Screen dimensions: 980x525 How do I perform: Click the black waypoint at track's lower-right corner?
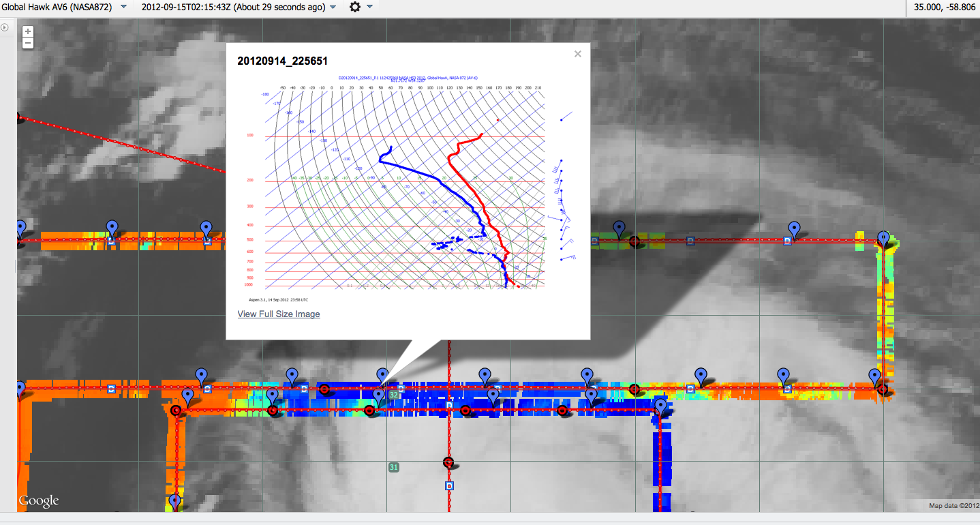pos(883,389)
